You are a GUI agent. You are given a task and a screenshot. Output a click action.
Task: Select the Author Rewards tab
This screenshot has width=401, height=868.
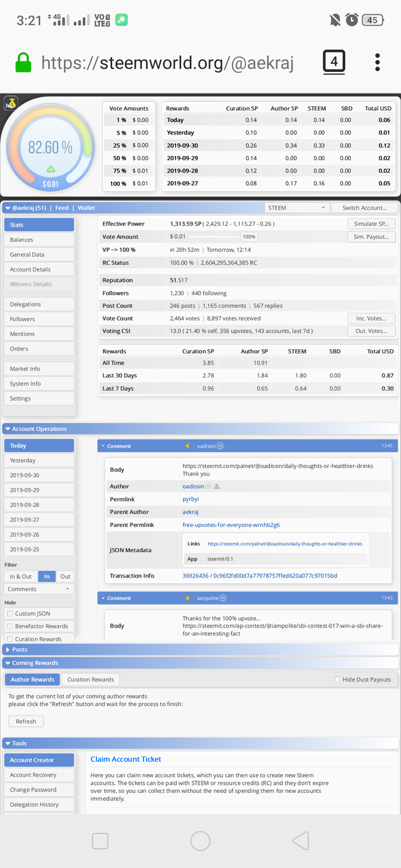tap(33, 680)
